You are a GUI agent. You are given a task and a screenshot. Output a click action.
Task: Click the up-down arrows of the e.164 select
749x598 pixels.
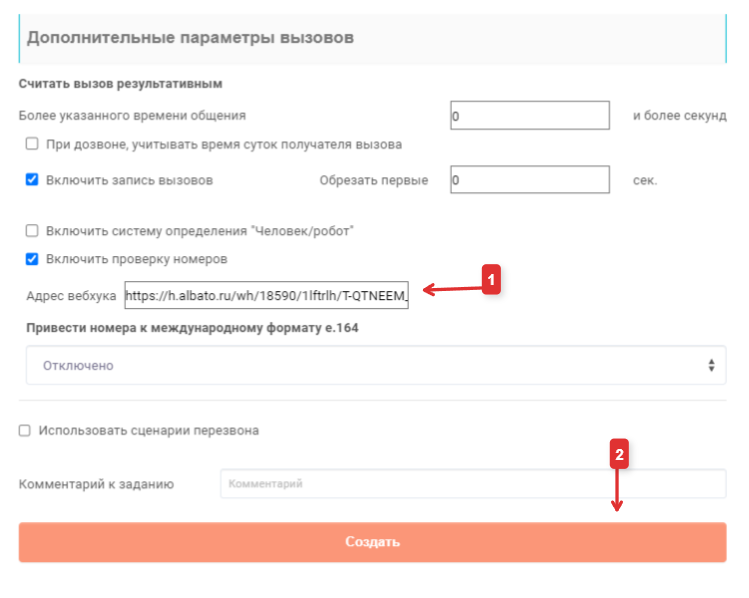711,366
